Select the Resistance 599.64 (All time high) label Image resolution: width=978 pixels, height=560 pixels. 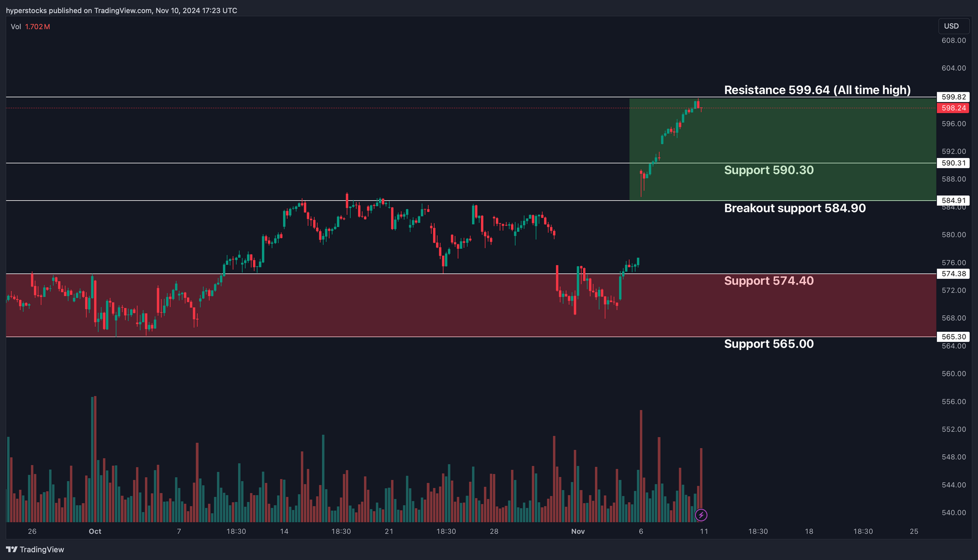tap(817, 90)
